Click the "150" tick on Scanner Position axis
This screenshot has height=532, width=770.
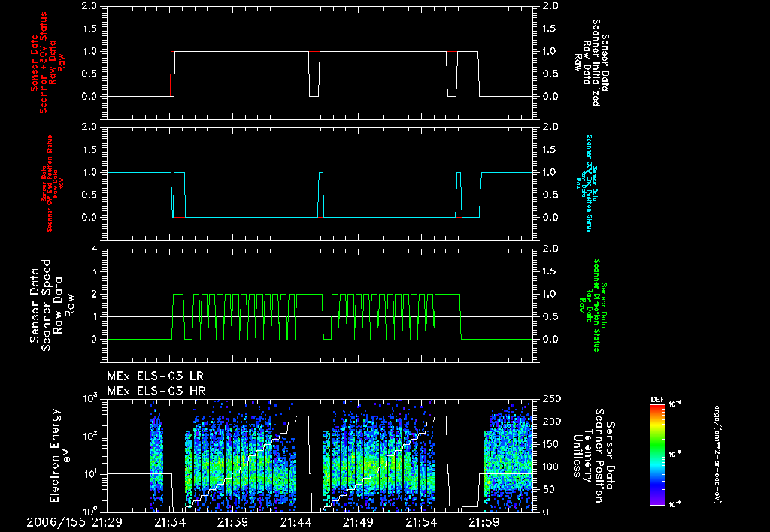551,444
